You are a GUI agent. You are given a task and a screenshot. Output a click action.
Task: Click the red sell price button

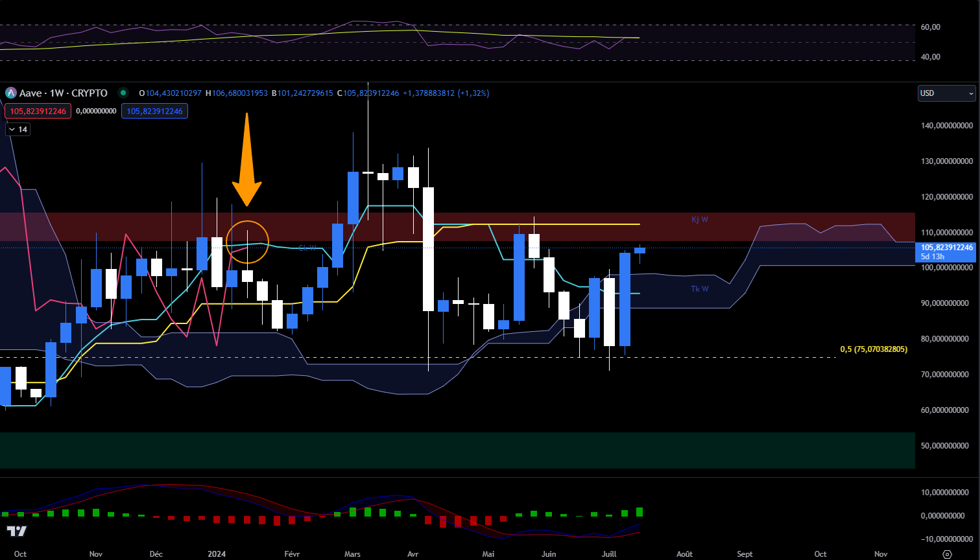click(37, 111)
